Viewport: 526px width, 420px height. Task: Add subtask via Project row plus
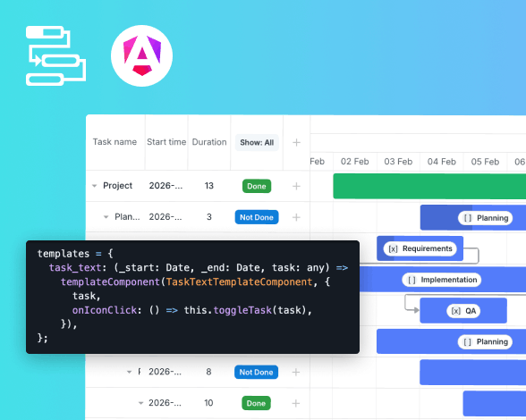pyautogui.click(x=296, y=186)
